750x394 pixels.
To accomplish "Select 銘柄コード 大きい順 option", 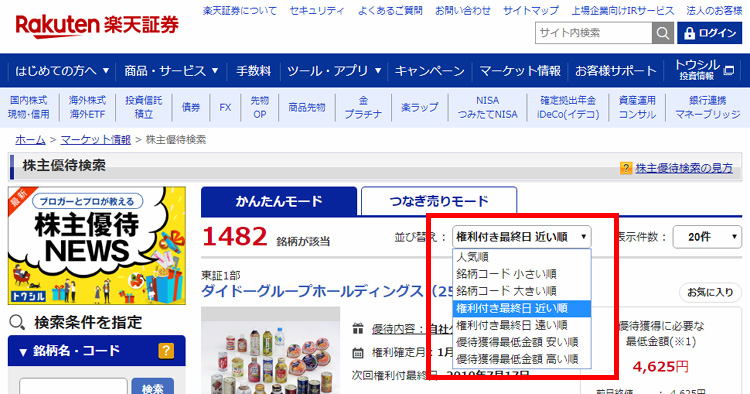I will click(x=521, y=291).
